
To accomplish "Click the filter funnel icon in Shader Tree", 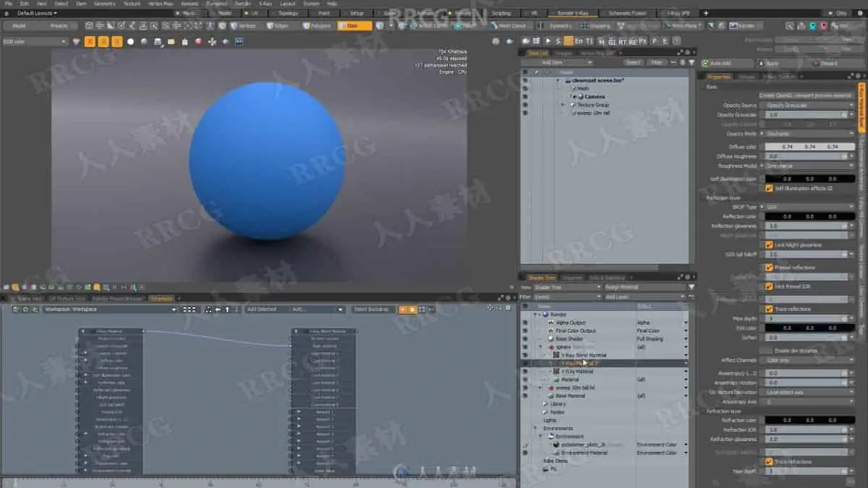I will pyautogui.click(x=692, y=287).
